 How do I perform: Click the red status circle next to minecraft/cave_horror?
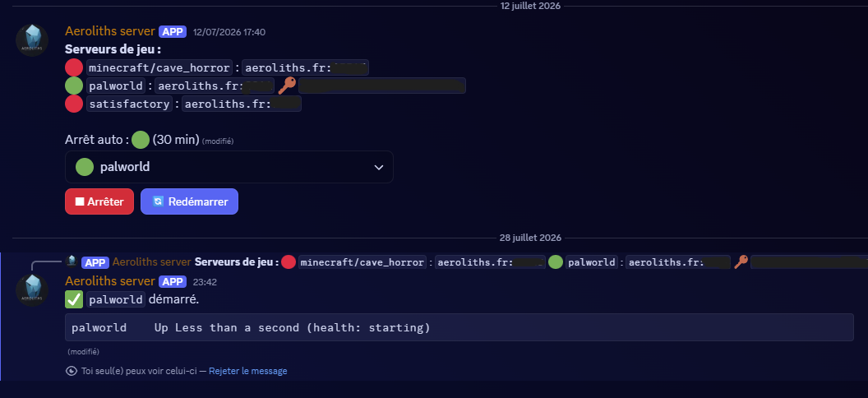tap(74, 68)
